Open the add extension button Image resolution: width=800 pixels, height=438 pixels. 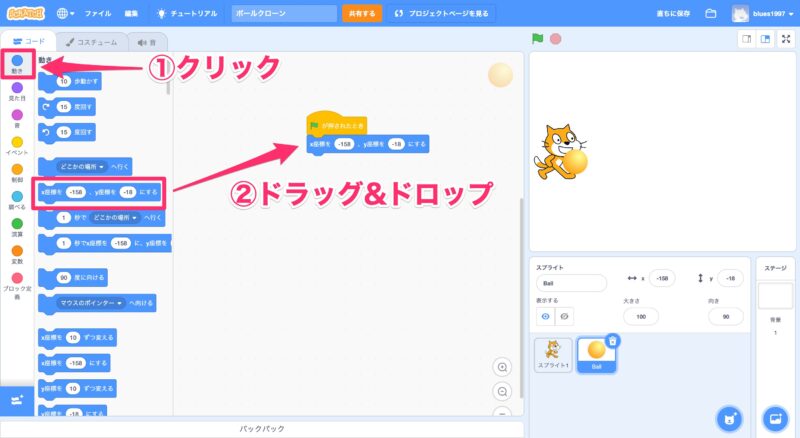(x=16, y=400)
